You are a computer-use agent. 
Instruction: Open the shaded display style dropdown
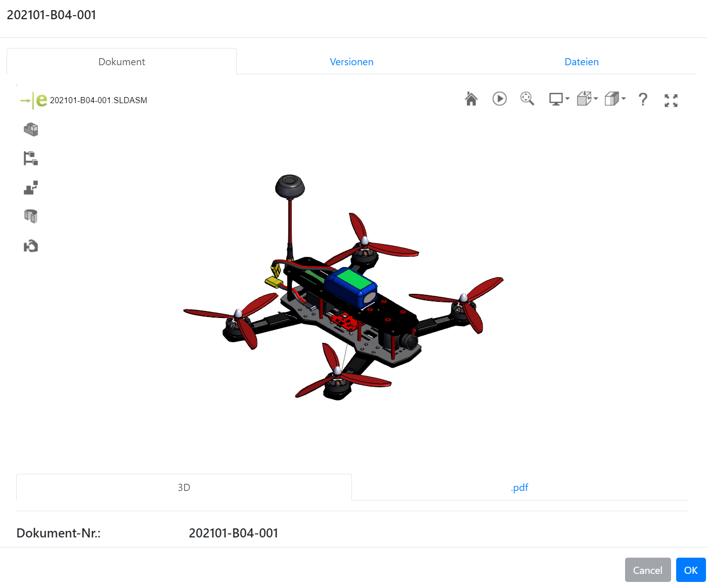[615, 99]
